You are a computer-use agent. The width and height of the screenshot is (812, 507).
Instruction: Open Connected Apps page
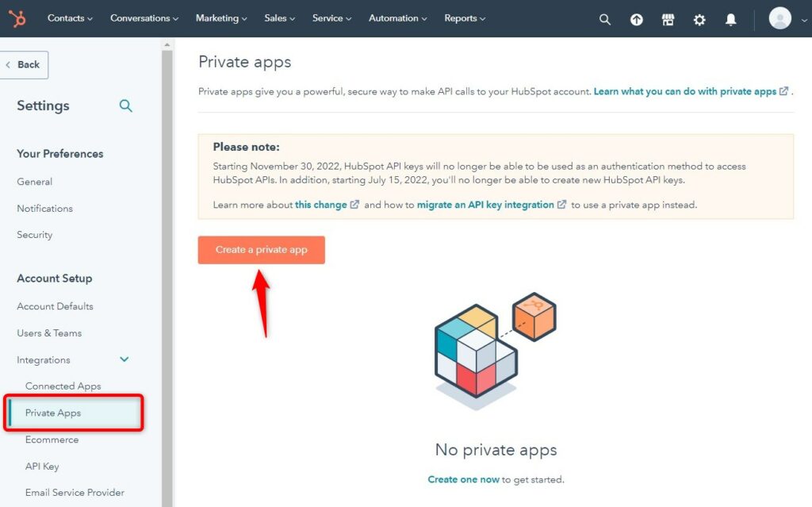coord(63,386)
